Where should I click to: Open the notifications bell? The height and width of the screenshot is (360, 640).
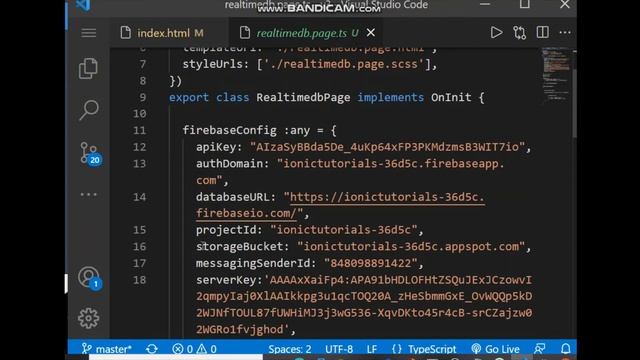[x=566, y=349]
